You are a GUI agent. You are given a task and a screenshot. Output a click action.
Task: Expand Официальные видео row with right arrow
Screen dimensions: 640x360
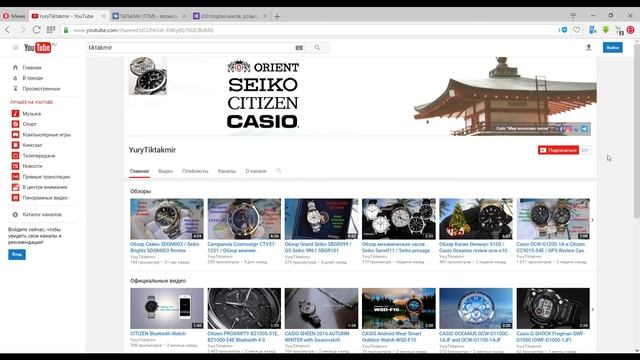593,309
